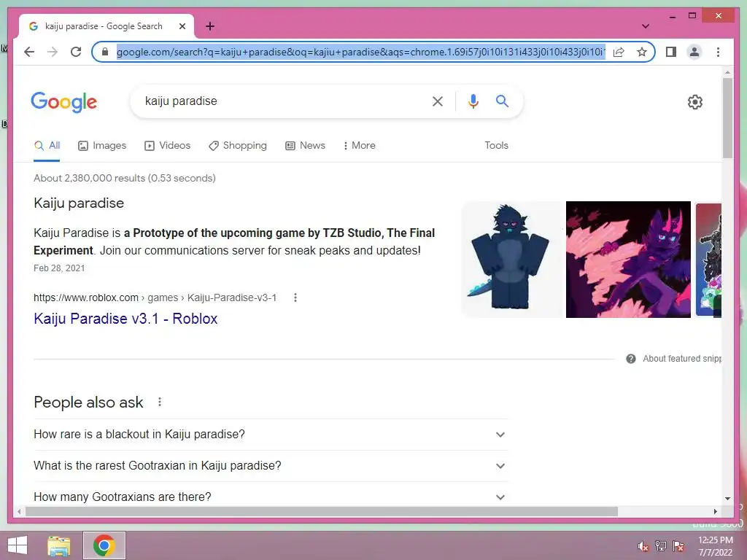Click the Kaiju paradise snippet heading

coord(79,203)
